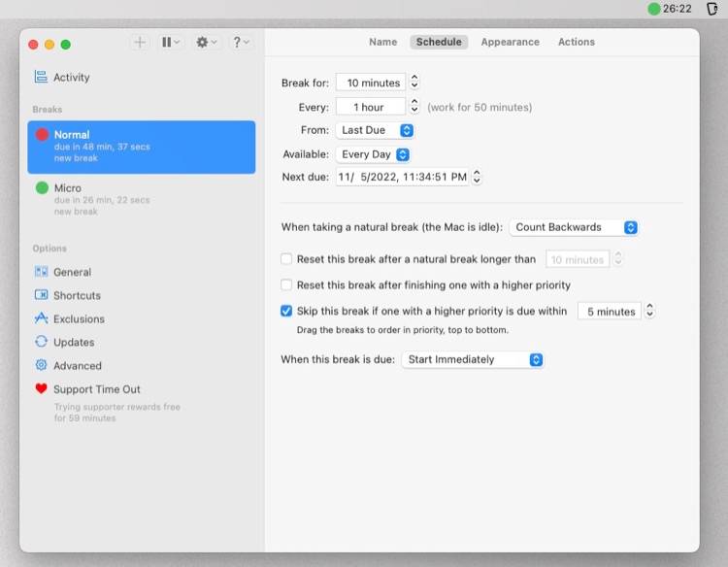Open Exclusions options

click(x=79, y=319)
